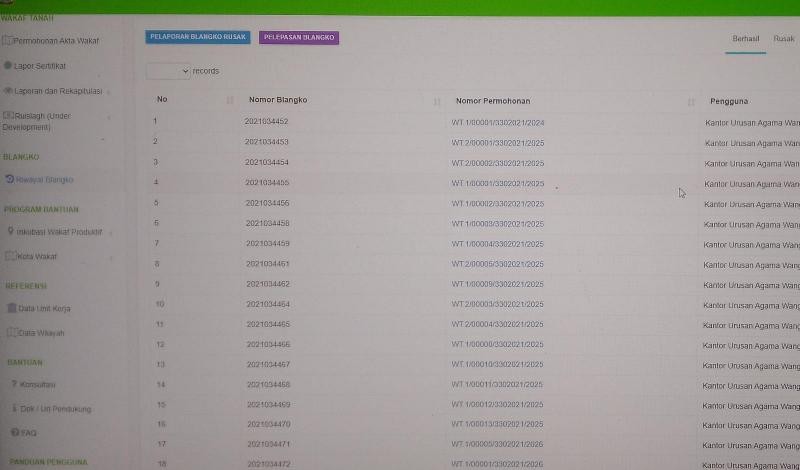
Task: Click the Laporan dan Rekapitulasi icon
Action: (8, 91)
